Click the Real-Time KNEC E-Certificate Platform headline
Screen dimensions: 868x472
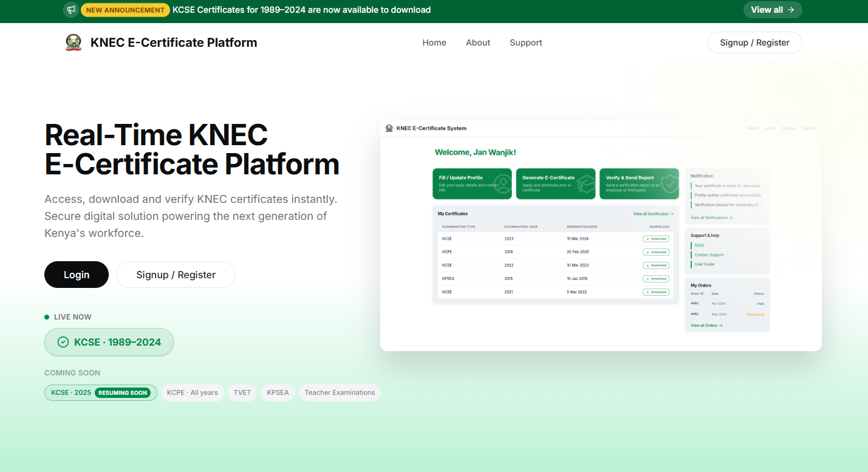[192, 149]
